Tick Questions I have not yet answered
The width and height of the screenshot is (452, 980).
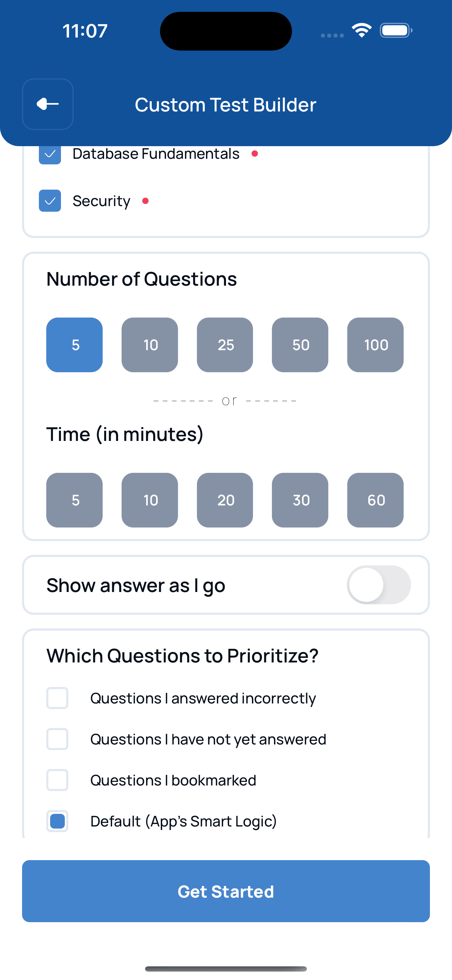(x=57, y=739)
